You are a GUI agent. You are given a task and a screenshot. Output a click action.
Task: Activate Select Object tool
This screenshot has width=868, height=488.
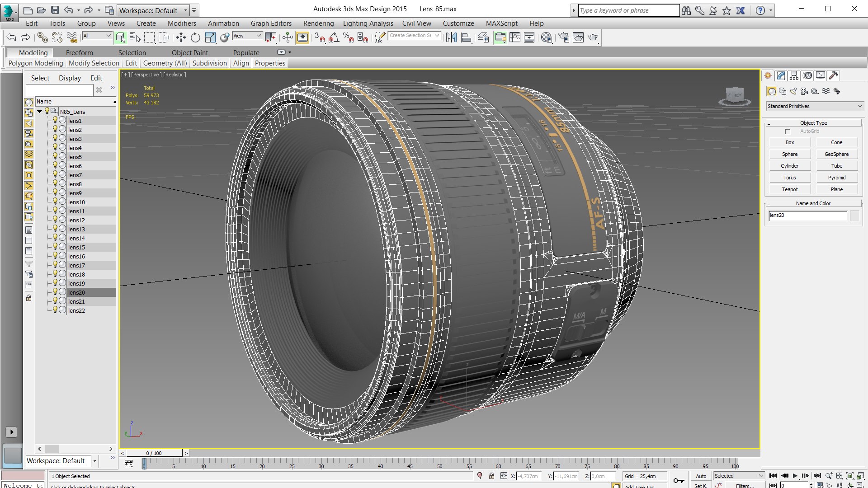click(x=120, y=38)
